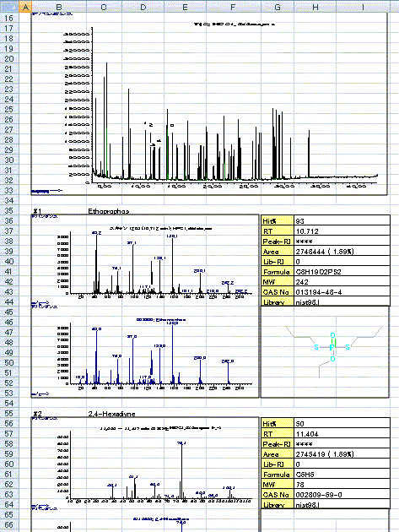399x532 pixels.
Task: Click the Hit% value '50'
Action: tap(342, 423)
